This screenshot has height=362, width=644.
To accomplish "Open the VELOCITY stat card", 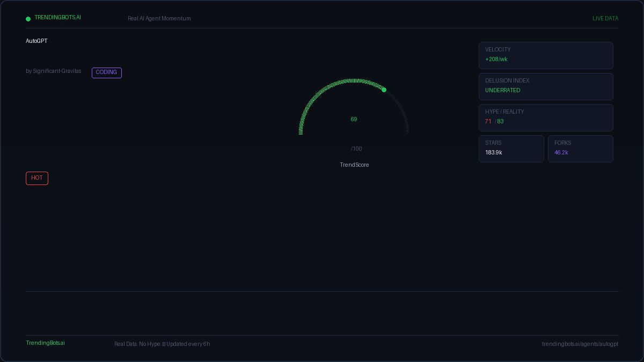I will pyautogui.click(x=546, y=55).
